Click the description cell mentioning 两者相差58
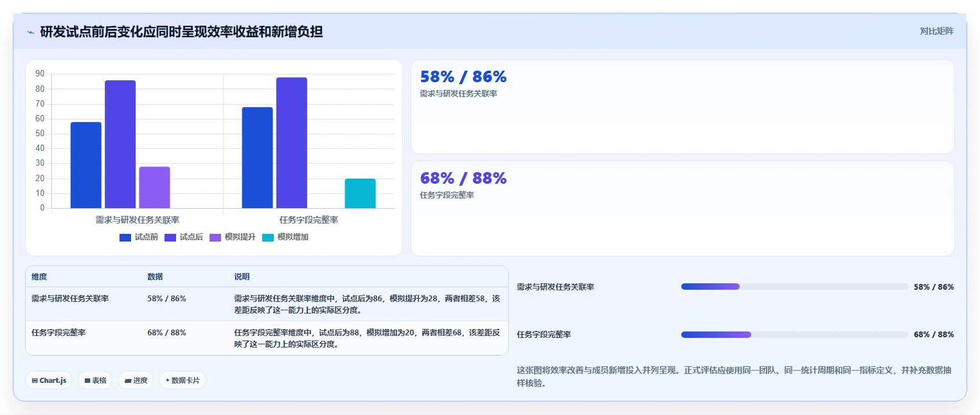The width and height of the screenshot is (980, 415). tap(367, 304)
